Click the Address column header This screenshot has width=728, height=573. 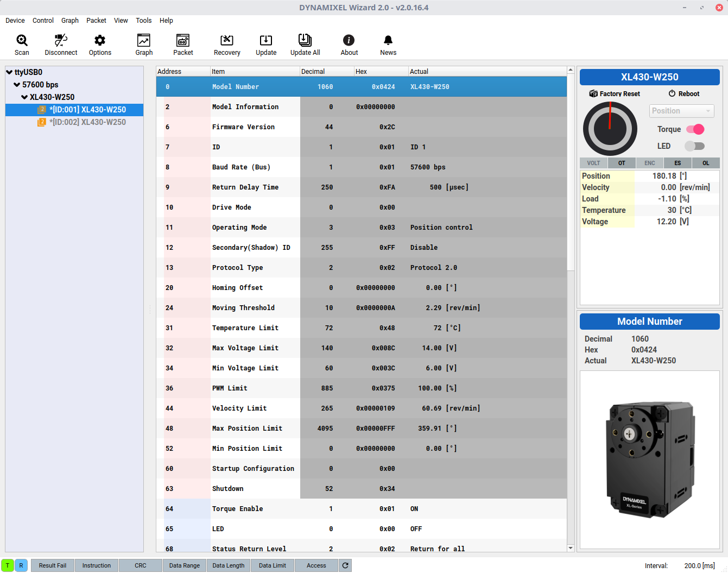point(183,72)
